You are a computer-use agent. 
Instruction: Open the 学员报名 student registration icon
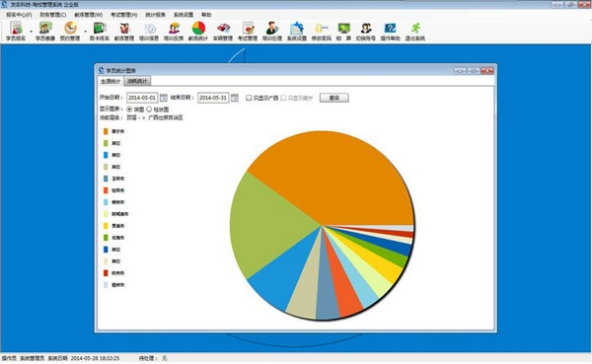tap(16, 31)
